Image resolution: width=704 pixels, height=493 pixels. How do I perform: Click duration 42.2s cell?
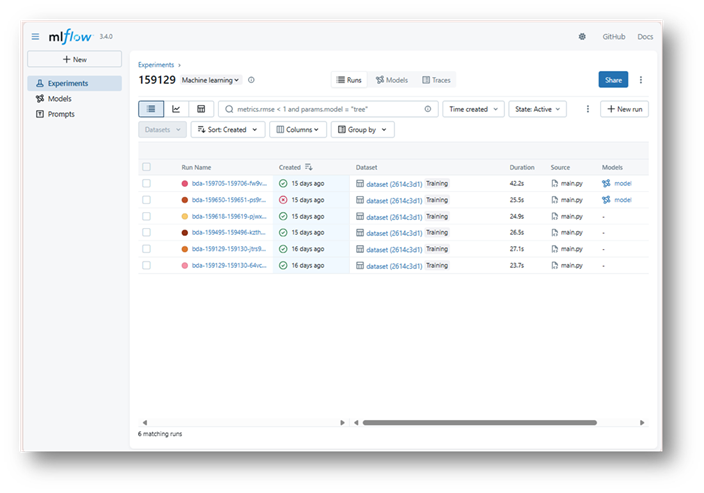click(x=517, y=183)
